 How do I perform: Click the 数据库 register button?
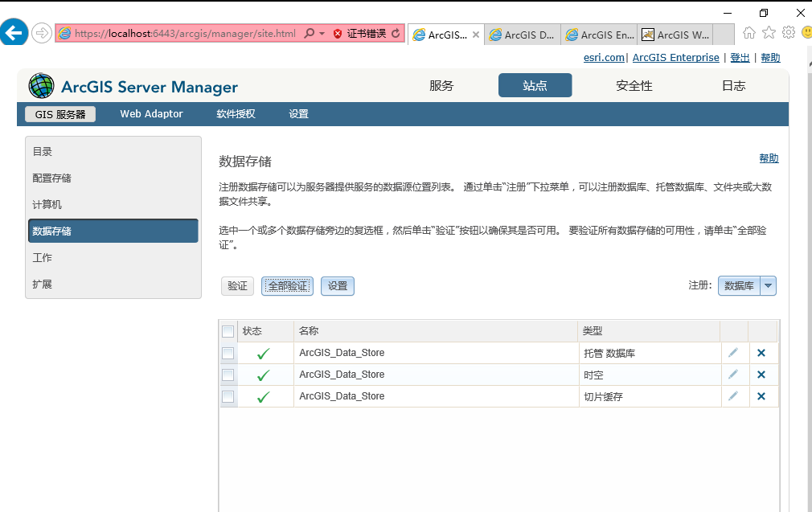coord(739,286)
